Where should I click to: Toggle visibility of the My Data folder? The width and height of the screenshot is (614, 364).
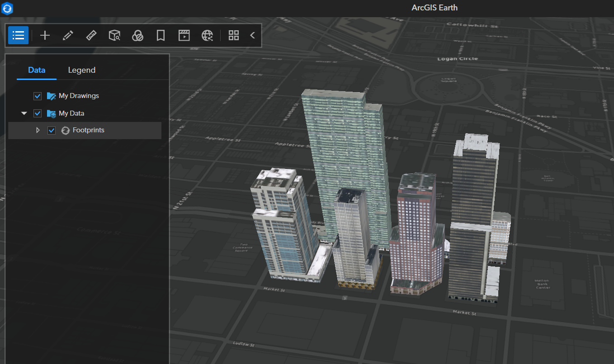tap(38, 113)
